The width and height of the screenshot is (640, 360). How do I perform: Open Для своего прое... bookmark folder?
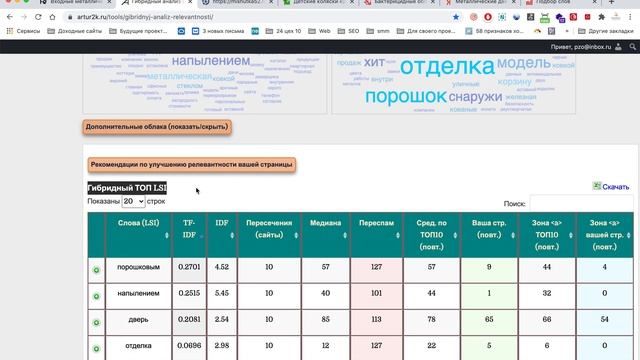click(x=426, y=31)
